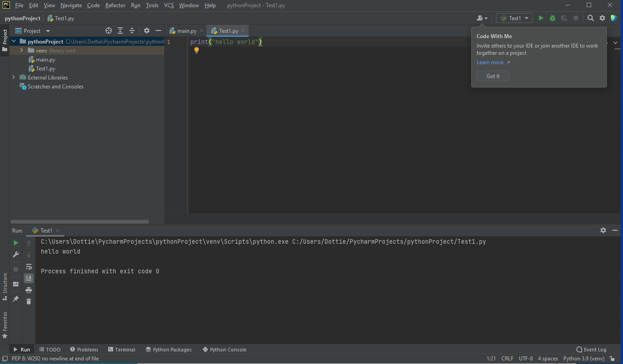Open the Python Console tab
The image size is (623, 364).
224,350
